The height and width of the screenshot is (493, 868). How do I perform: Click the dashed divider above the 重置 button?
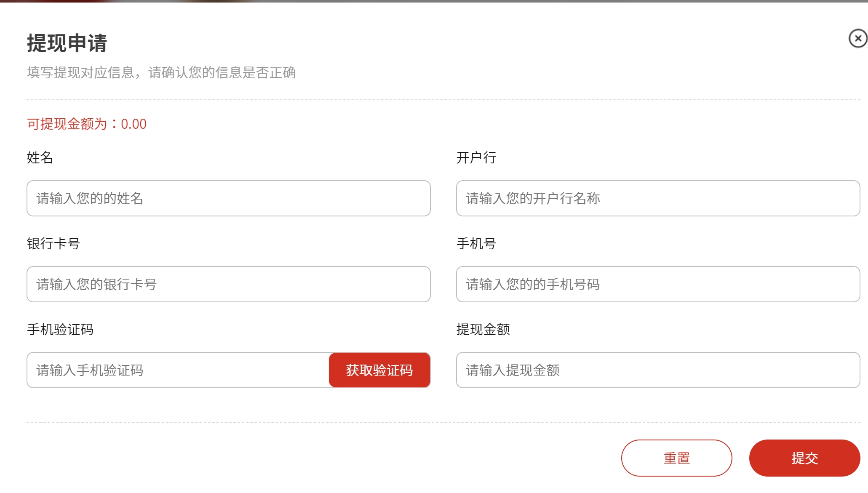pos(443,422)
